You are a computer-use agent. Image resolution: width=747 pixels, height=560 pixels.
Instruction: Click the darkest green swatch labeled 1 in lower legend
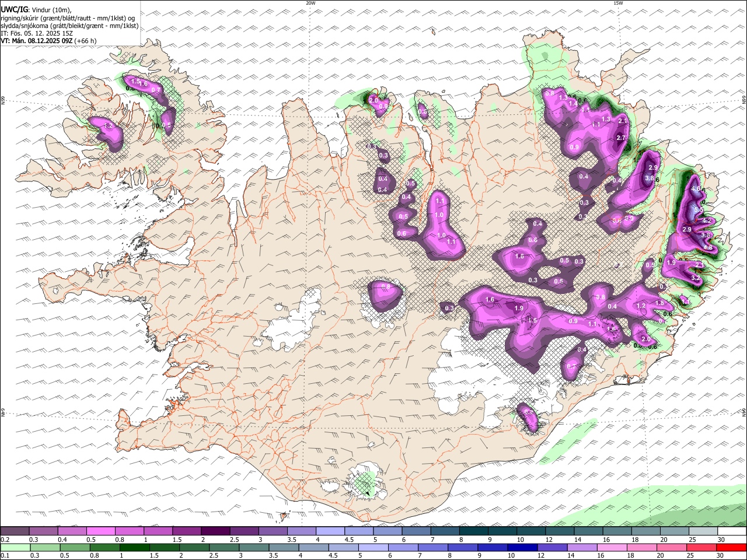pyautogui.click(x=134, y=548)
